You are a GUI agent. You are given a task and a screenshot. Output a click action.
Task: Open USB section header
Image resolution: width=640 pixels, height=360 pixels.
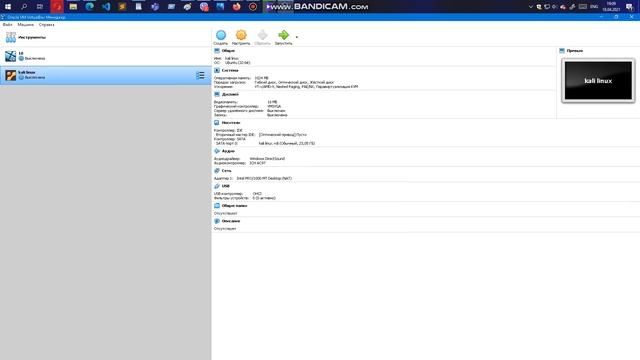tap(226, 186)
